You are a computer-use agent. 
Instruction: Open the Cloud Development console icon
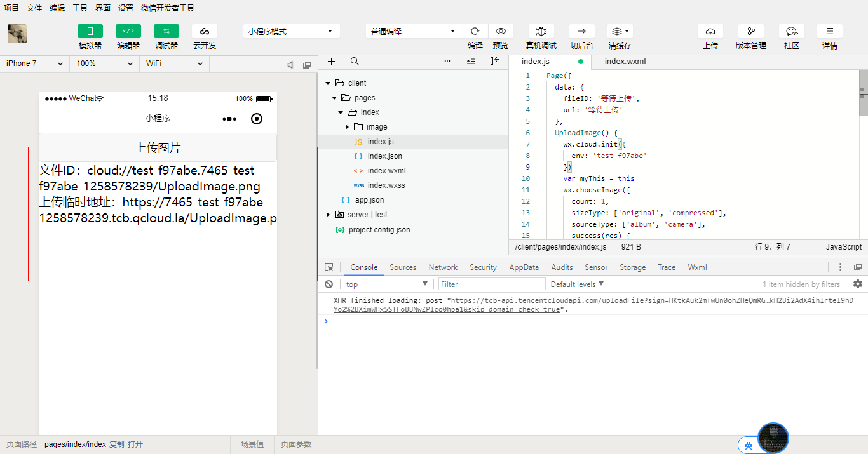(204, 31)
